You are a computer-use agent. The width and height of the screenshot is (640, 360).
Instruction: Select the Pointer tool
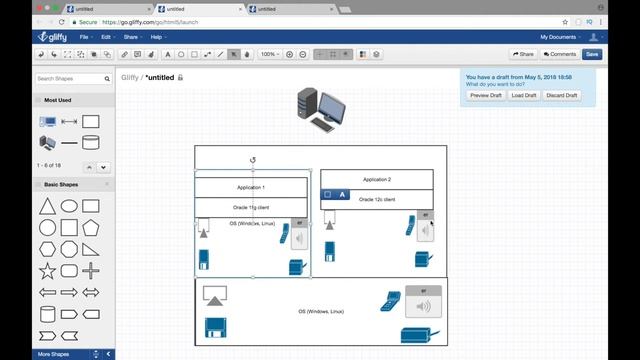click(x=234, y=54)
